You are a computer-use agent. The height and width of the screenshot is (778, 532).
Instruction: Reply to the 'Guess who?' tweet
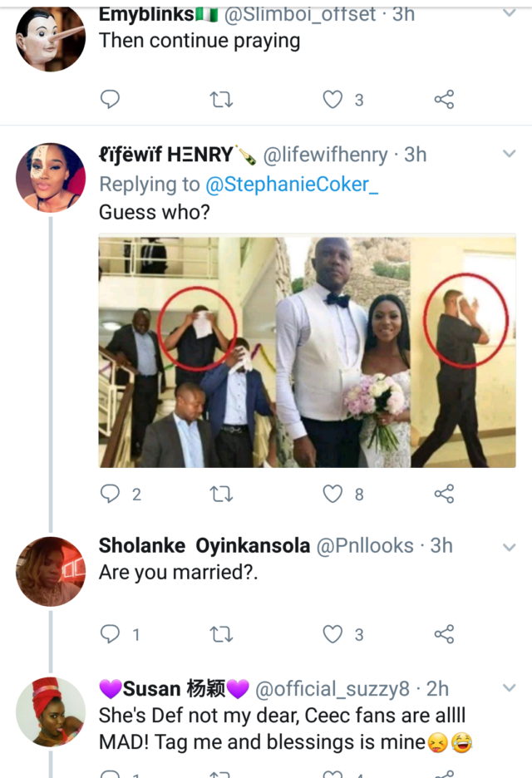[110, 494]
